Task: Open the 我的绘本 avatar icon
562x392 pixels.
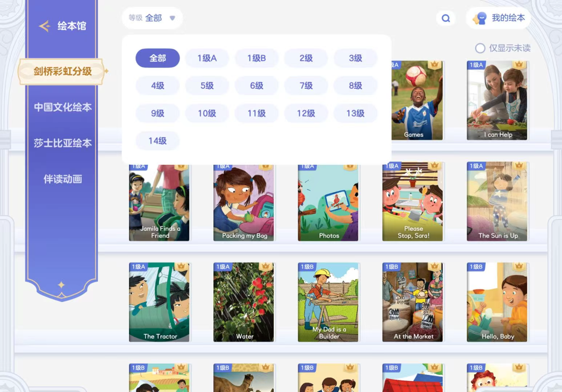Action: 480,18
